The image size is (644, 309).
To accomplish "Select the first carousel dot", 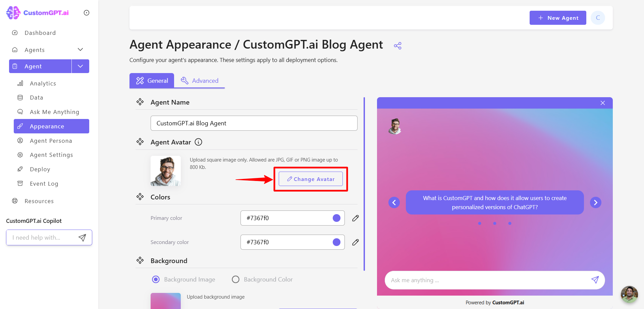I will [x=480, y=224].
